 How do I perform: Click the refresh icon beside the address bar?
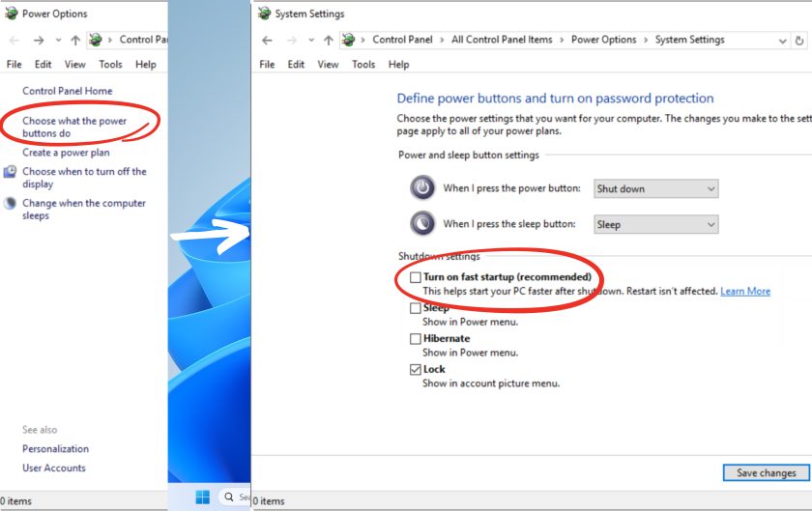799,41
